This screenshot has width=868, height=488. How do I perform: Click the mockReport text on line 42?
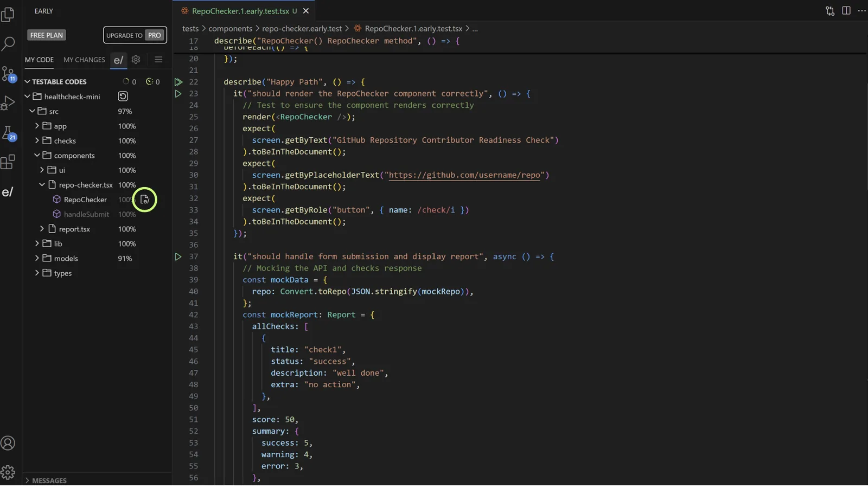(x=294, y=314)
